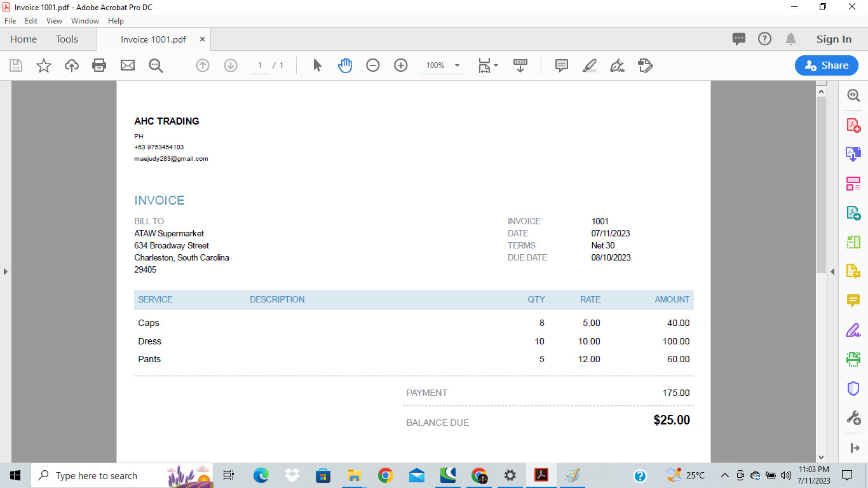Open Settings gear from the taskbar
The width and height of the screenshot is (868, 488).
coord(510,475)
